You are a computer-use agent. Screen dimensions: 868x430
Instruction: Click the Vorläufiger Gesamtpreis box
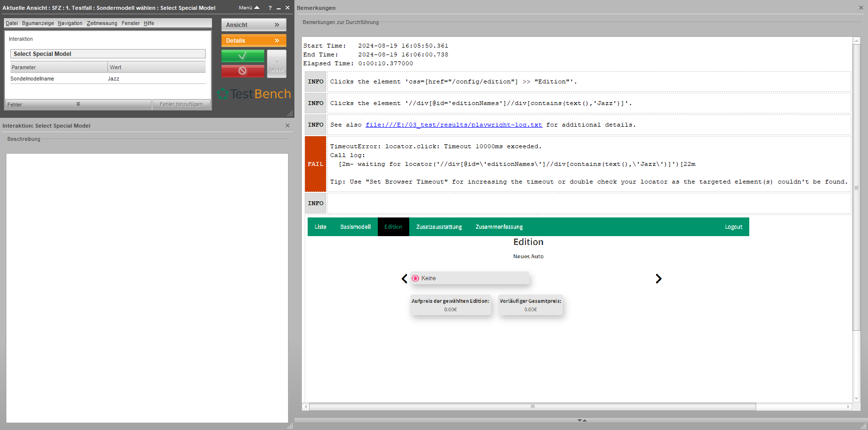pos(530,305)
